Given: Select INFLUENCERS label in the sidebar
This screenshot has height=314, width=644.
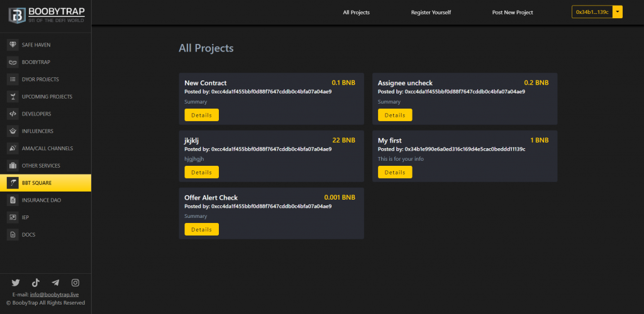Looking at the screenshot, I should [37, 131].
